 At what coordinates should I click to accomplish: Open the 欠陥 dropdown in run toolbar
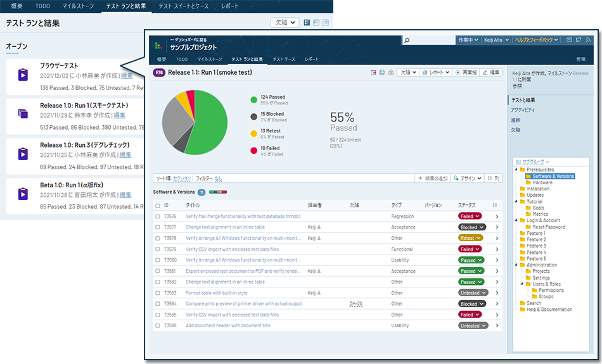(408, 73)
